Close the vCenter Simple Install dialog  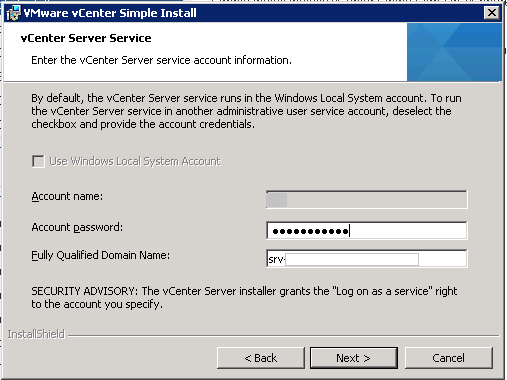click(492, 13)
